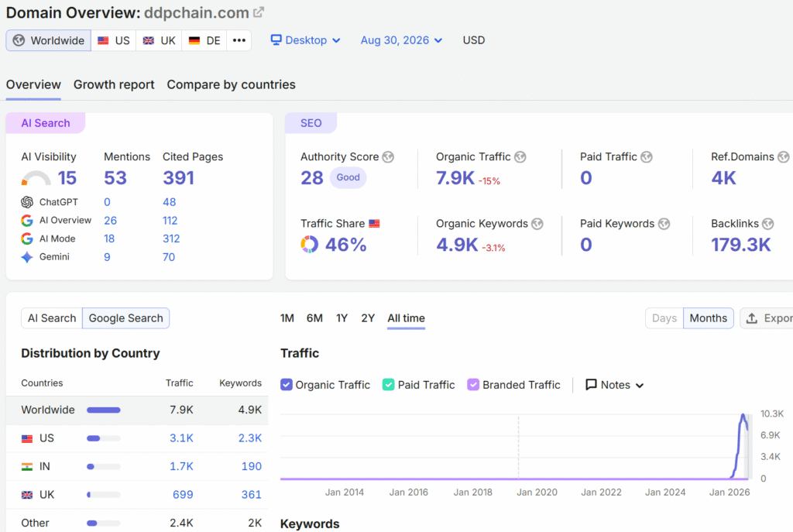Select the UK region button
The height and width of the screenshot is (532, 793).
point(159,40)
